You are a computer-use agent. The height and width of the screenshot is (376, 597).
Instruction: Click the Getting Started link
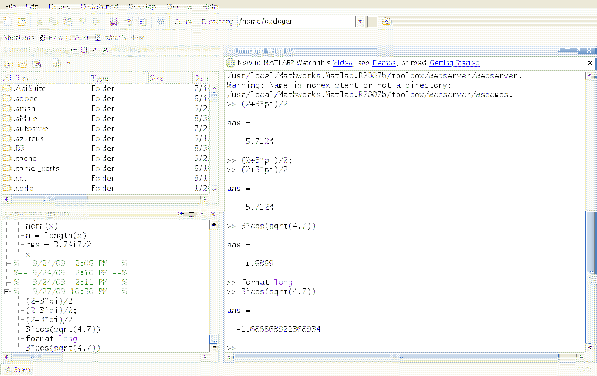pos(455,63)
